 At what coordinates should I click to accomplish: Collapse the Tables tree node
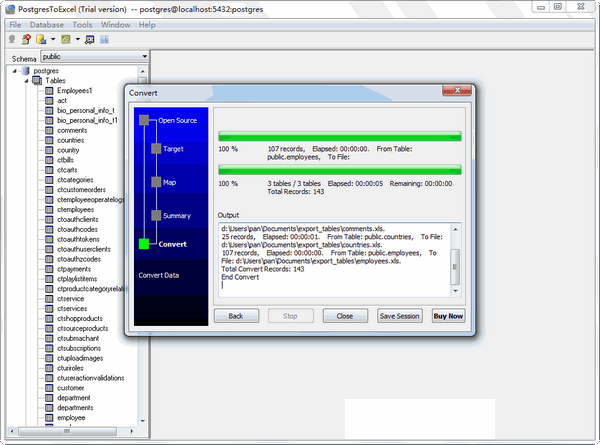(26, 81)
